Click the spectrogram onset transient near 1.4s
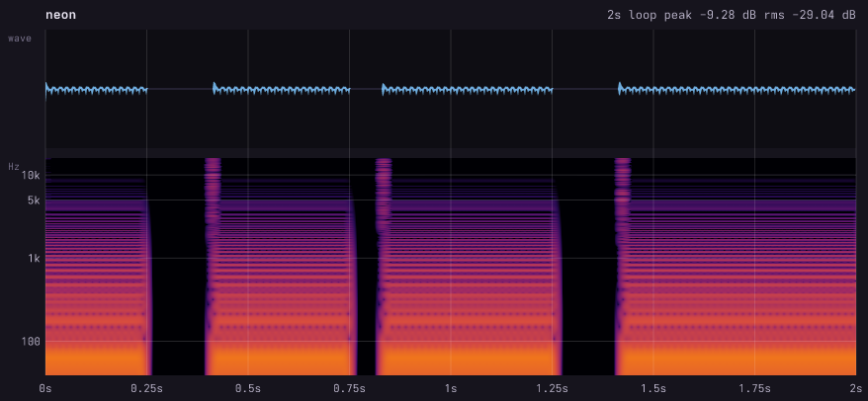The image size is (868, 401). [623, 267]
